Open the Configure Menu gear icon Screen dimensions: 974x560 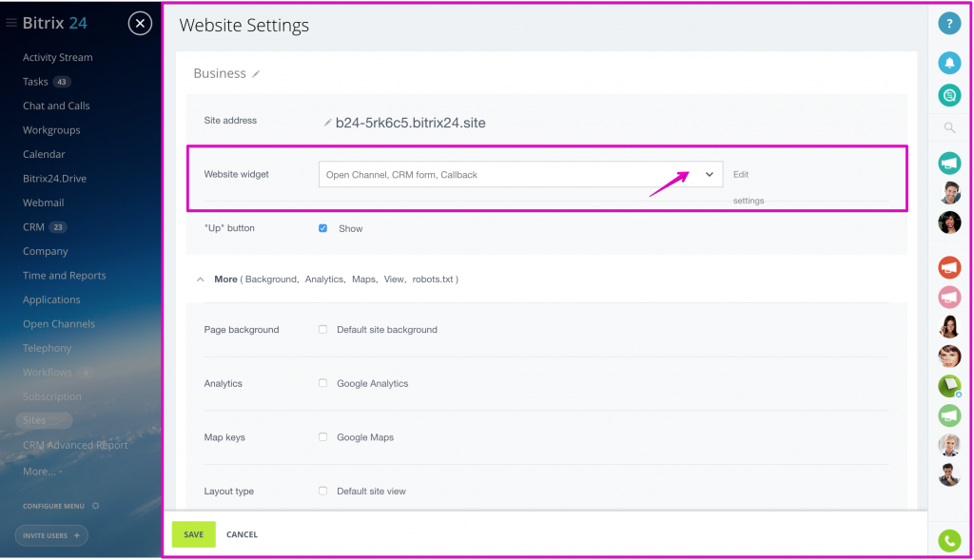tap(96, 506)
